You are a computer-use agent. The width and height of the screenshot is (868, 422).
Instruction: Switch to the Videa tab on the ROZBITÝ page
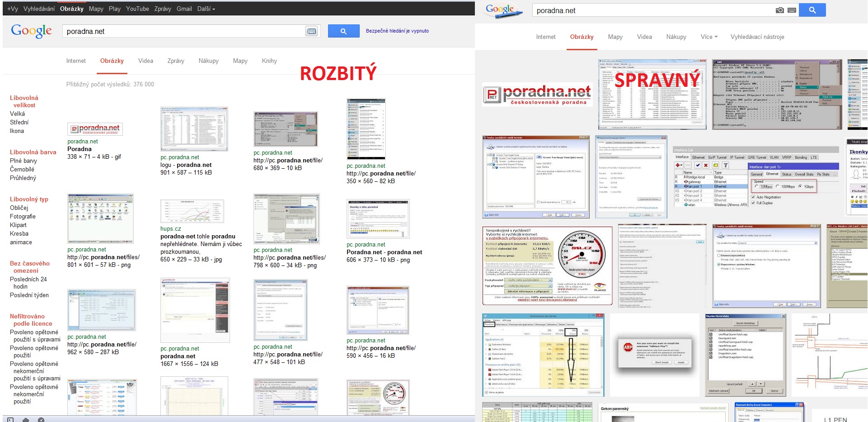[145, 61]
